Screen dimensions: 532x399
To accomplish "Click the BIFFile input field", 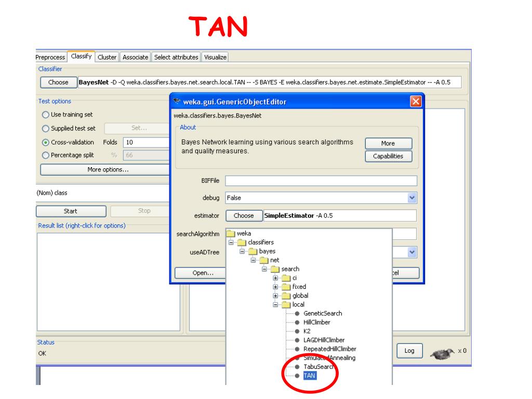I will point(321,180).
